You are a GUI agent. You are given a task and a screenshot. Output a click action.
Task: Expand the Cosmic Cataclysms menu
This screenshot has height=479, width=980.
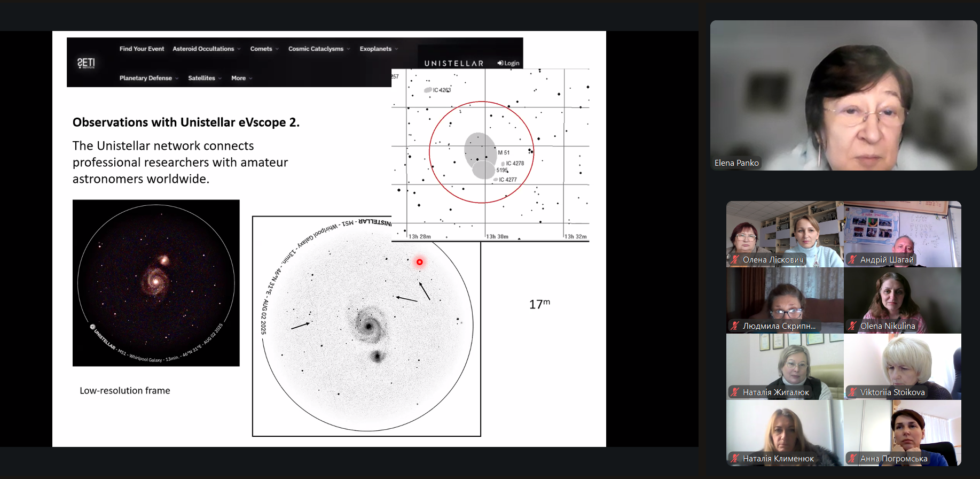pyautogui.click(x=319, y=49)
